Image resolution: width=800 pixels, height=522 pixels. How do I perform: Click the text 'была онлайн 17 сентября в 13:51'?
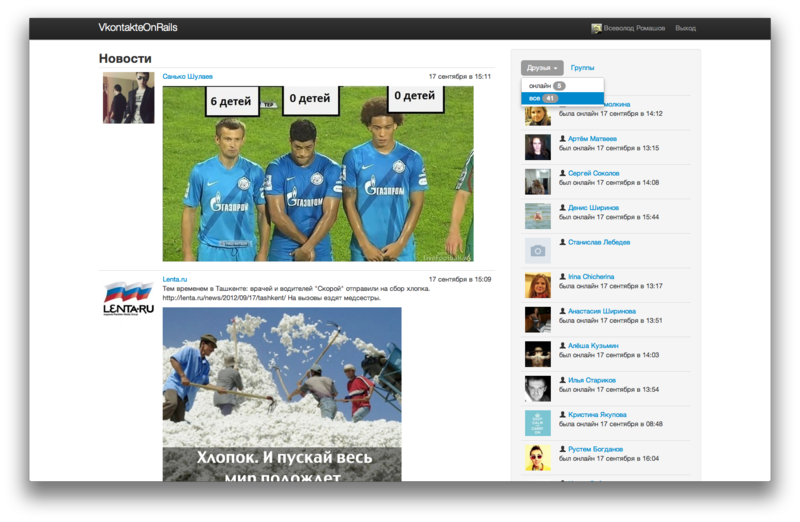(x=611, y=320)
